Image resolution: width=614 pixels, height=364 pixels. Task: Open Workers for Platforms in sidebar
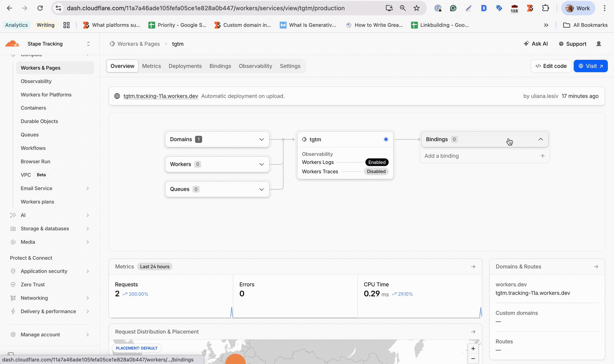(x=46, y=95)
